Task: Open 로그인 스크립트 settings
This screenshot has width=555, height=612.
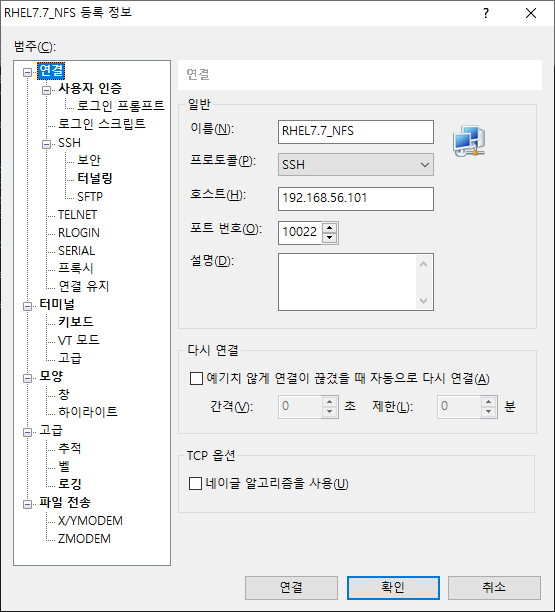Action: tap(101, 124)
